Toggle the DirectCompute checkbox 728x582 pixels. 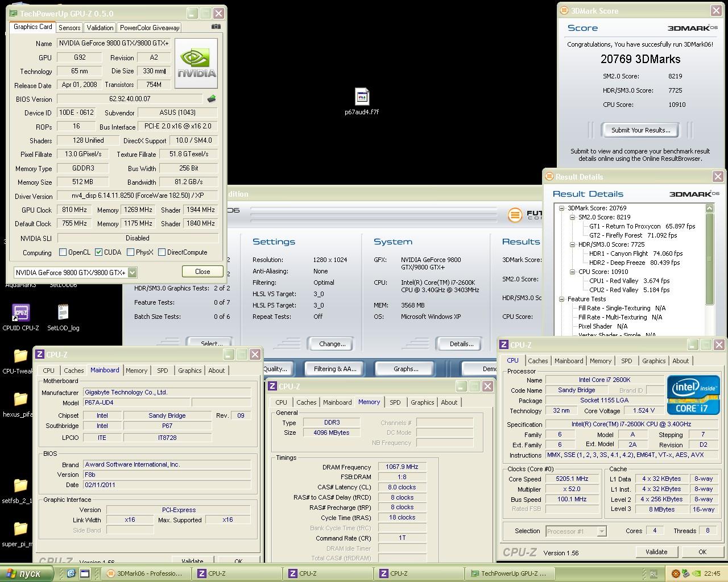pyautogui.click(x=162, y=252)
